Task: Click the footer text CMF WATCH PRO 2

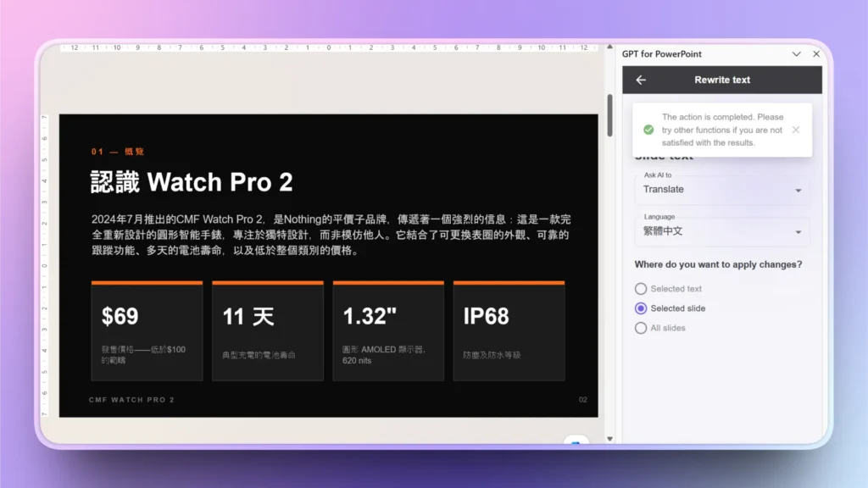Action: click(131, 400)
